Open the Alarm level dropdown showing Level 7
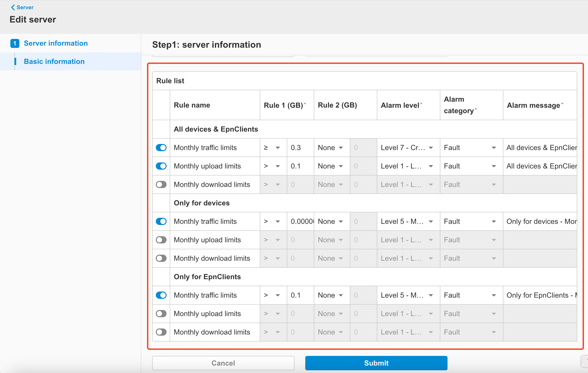This screenshot has height=373, width=588. click(x=407, y=148)
